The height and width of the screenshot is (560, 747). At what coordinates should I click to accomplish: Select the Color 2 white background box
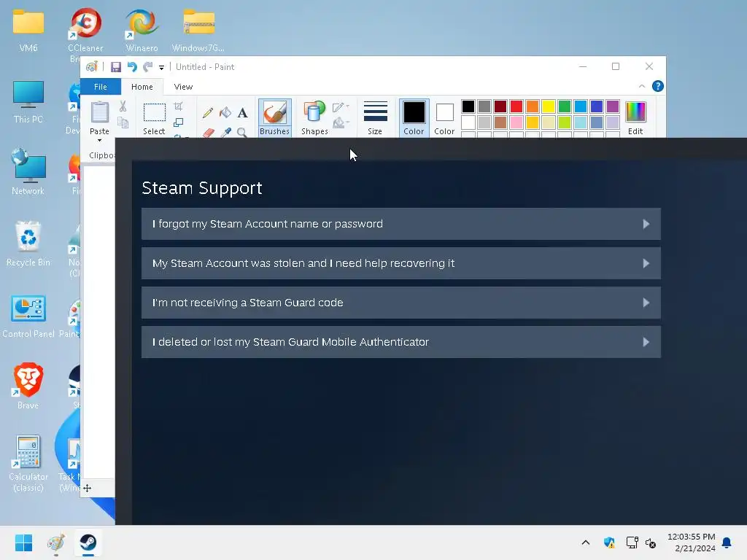(x=444, y=117)
